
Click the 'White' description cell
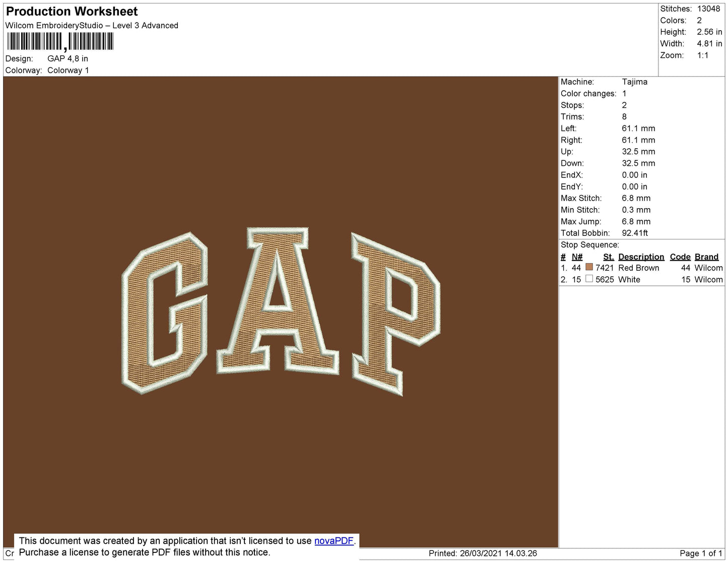point(629,280)
